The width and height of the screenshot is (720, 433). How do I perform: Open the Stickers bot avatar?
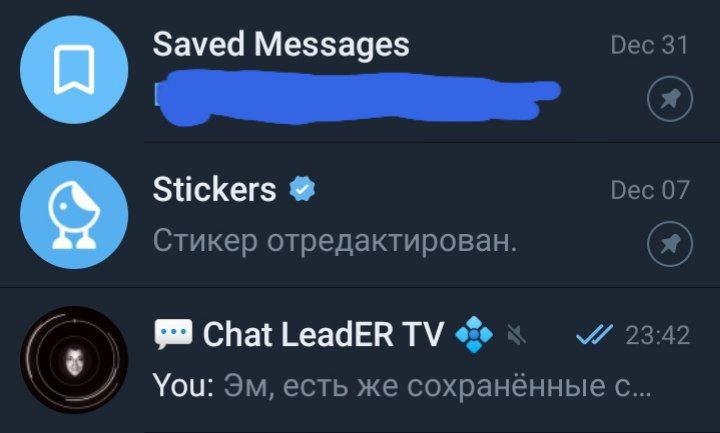[74, 215]
